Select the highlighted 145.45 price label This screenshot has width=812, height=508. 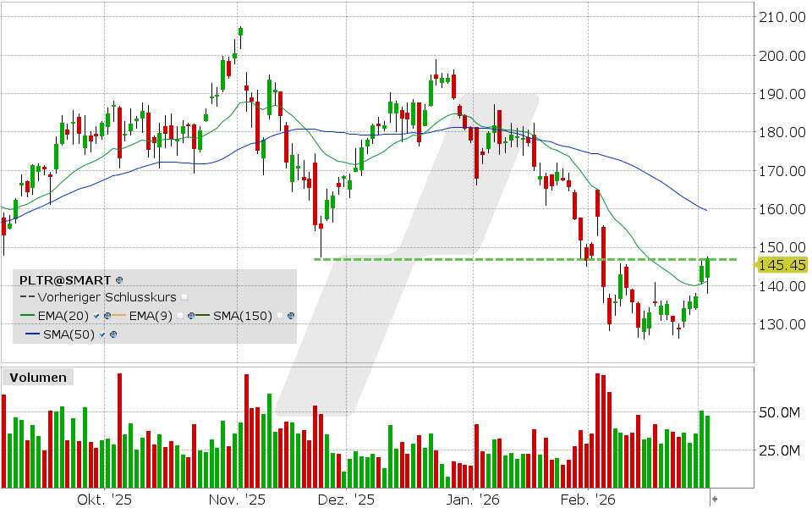[782, 264]
